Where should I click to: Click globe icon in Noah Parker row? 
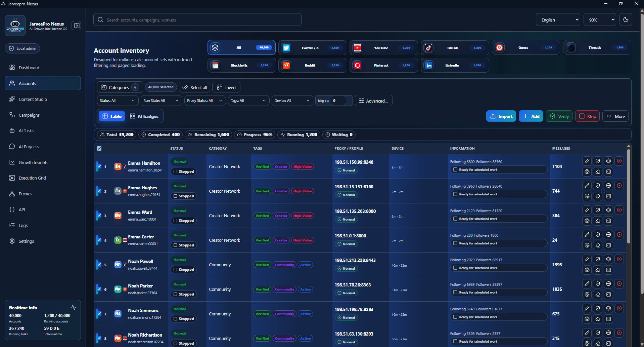click(x=608, y=284)
